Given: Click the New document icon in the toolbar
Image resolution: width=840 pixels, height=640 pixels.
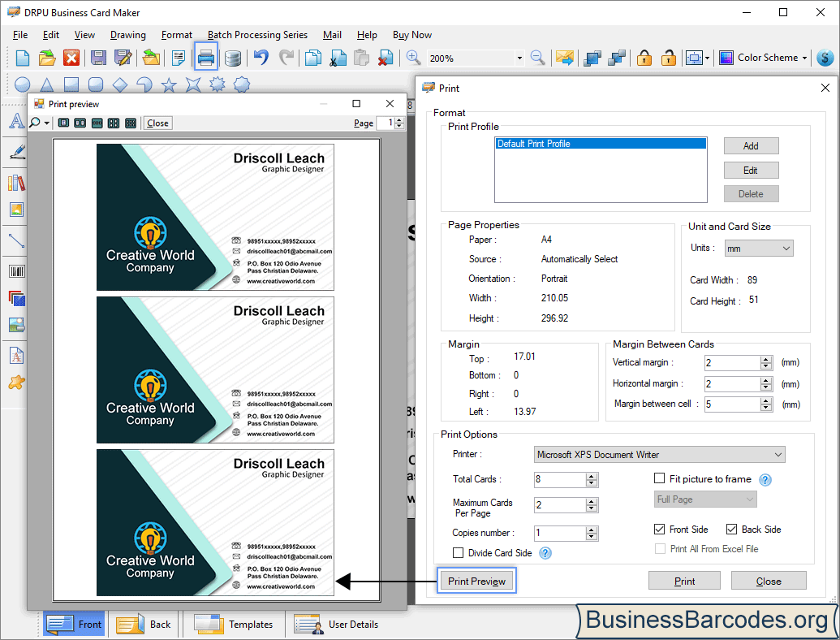Looking at the screenshot, I should 23,58.
